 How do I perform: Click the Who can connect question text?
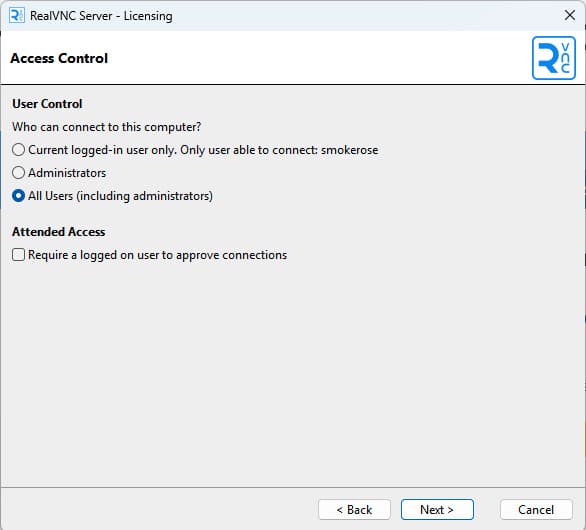(107, 127)
